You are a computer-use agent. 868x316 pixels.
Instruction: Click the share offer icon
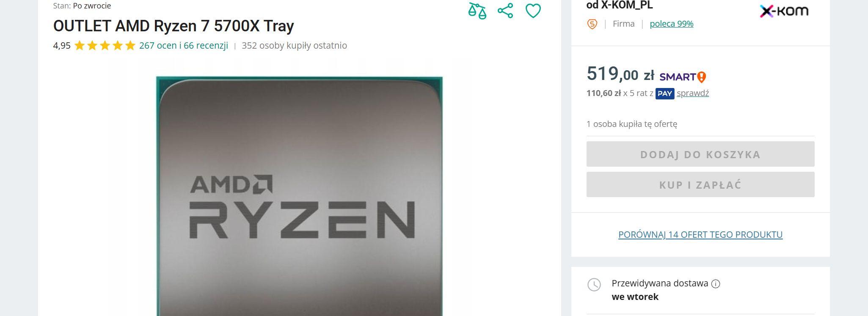point(505,11)
